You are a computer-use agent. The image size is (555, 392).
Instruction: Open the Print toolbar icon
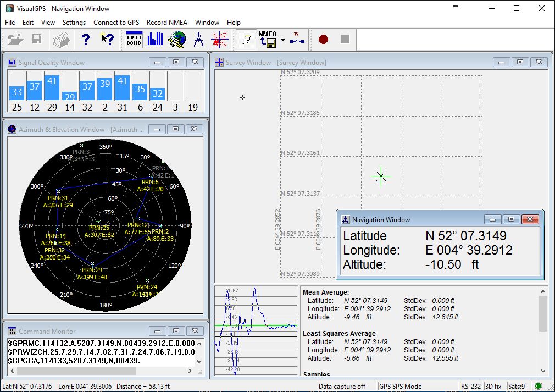coord(61,39)
